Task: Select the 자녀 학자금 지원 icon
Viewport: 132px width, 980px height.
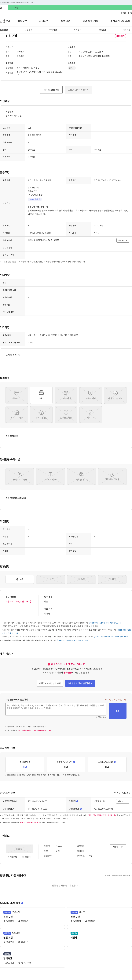Action: 115,395
